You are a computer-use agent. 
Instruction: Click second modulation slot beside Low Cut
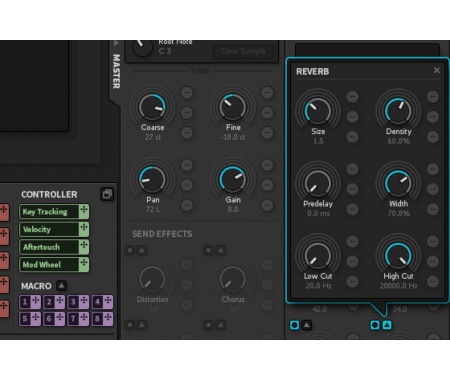coord(352,261)
